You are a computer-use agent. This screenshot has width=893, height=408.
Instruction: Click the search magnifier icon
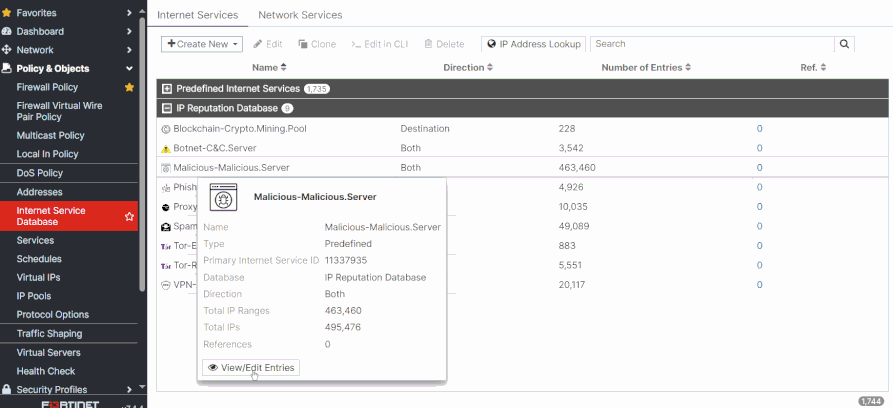844,44
